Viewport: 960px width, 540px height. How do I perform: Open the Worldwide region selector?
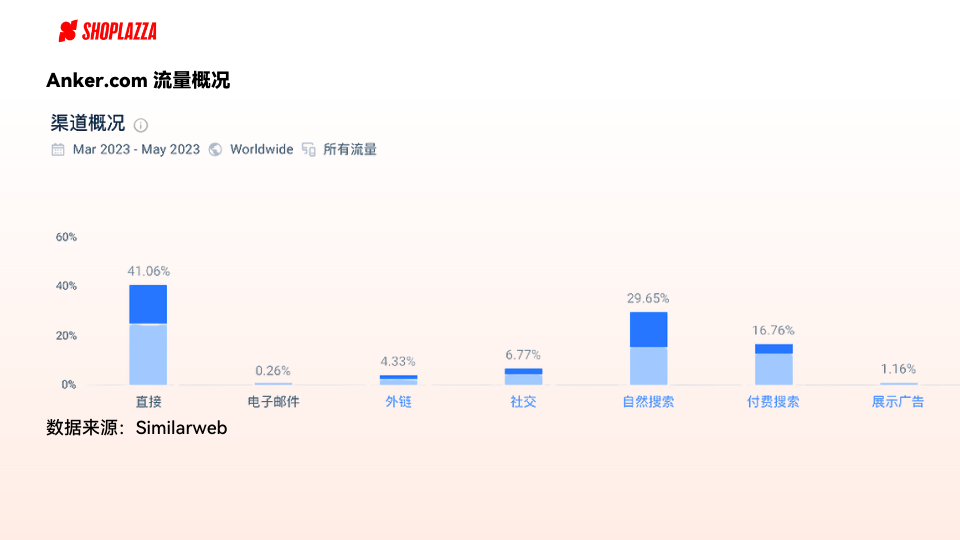click(x=261, y=150)
